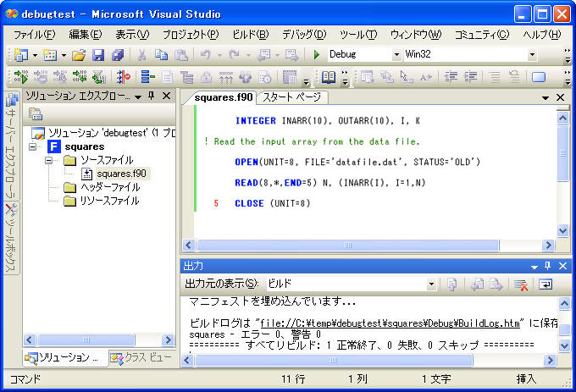Viewport: 576px width, 392px height.
Task: Click properties icon in Solution Explorer toolbar
Action: (36, 114)
